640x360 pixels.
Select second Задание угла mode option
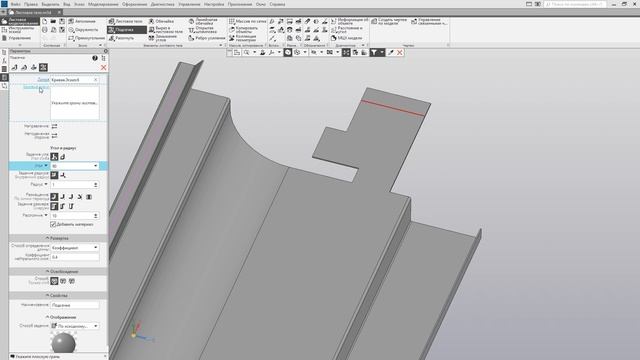click(x=63, y=157)
